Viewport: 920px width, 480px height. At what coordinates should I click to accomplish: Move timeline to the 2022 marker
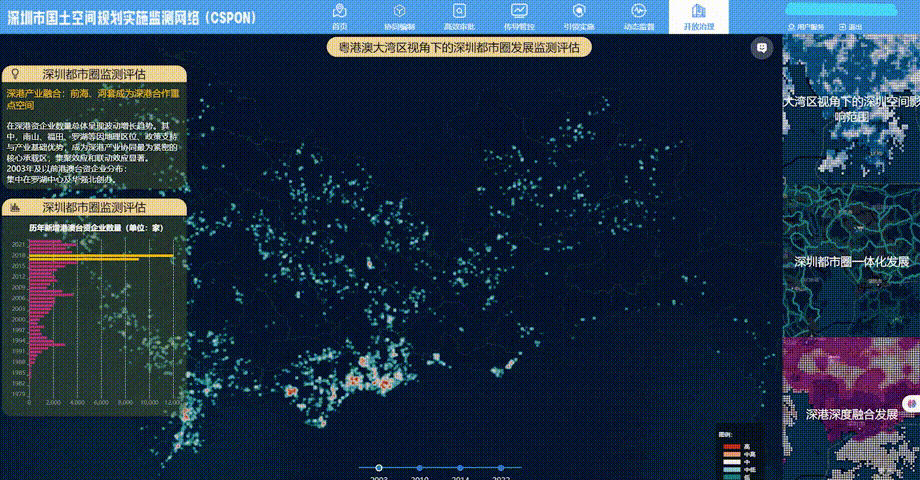(x=501, y=468)
